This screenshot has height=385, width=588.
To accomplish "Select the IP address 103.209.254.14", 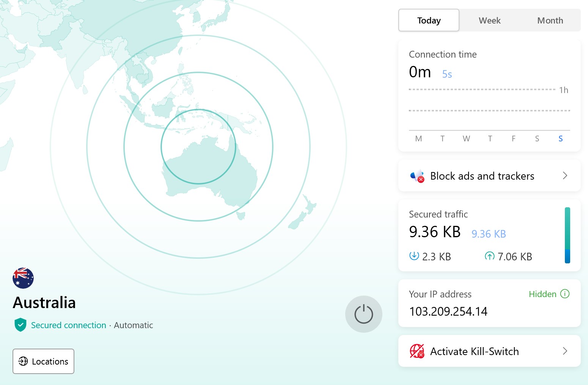I will [448, 311].
